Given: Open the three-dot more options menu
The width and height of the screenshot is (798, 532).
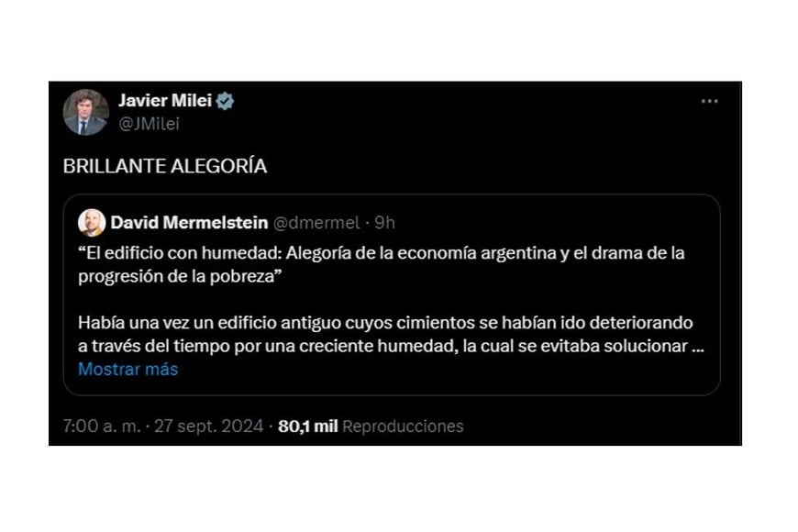Looking at the screenshot, I should (709, 102).
